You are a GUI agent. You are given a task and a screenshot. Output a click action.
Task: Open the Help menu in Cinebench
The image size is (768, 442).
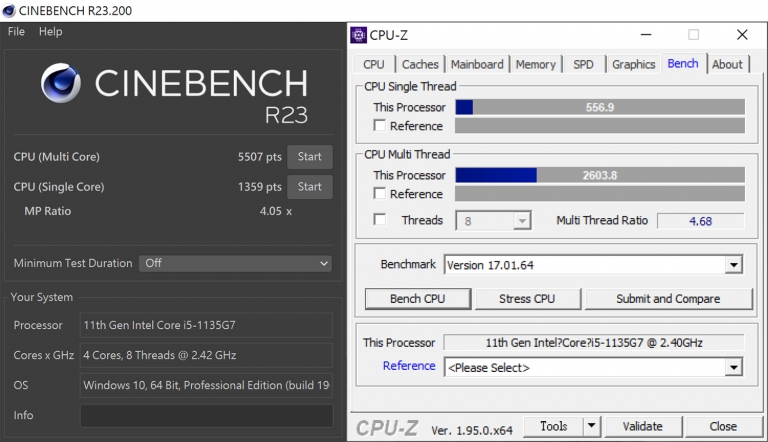point(50,31)
